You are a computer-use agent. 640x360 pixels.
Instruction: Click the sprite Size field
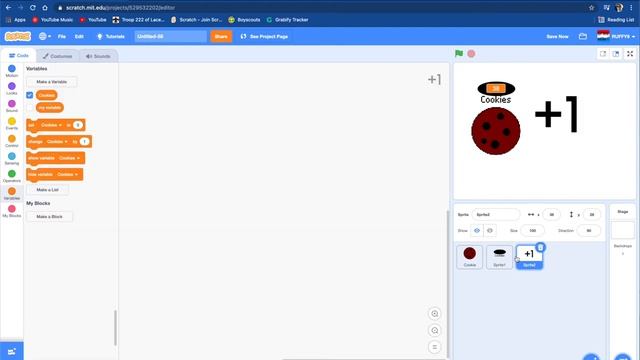pos(533,231)
